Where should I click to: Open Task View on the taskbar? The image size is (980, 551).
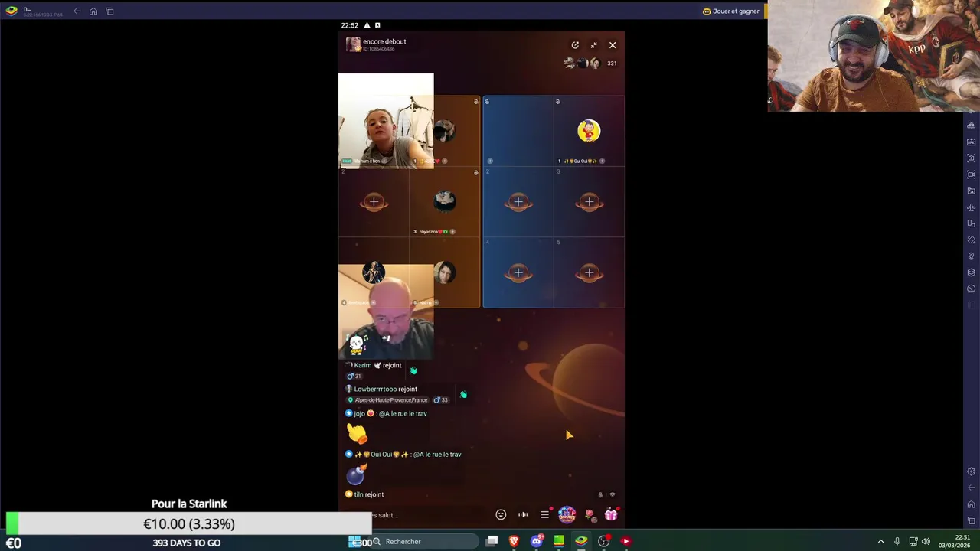(492, 542)
